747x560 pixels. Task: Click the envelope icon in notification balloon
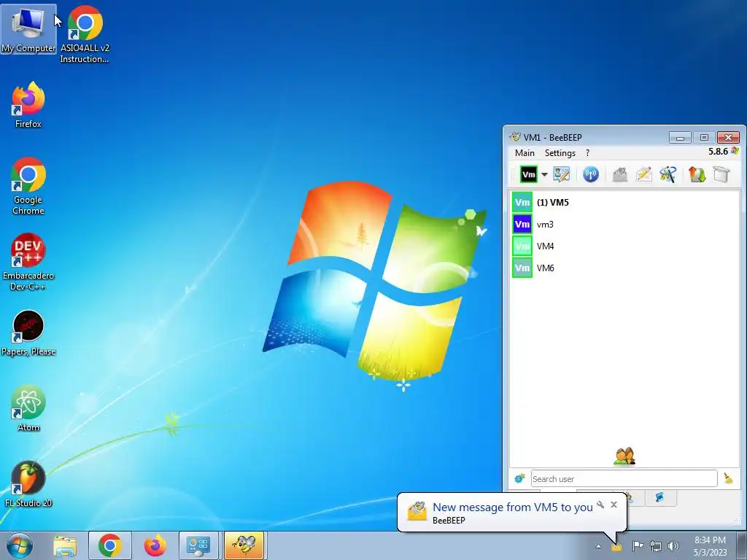coord(417,511)
